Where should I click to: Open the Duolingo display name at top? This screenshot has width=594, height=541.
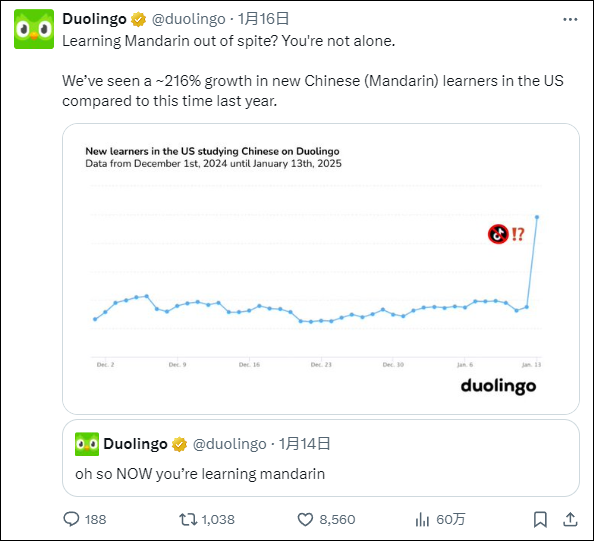pos(94,19)
